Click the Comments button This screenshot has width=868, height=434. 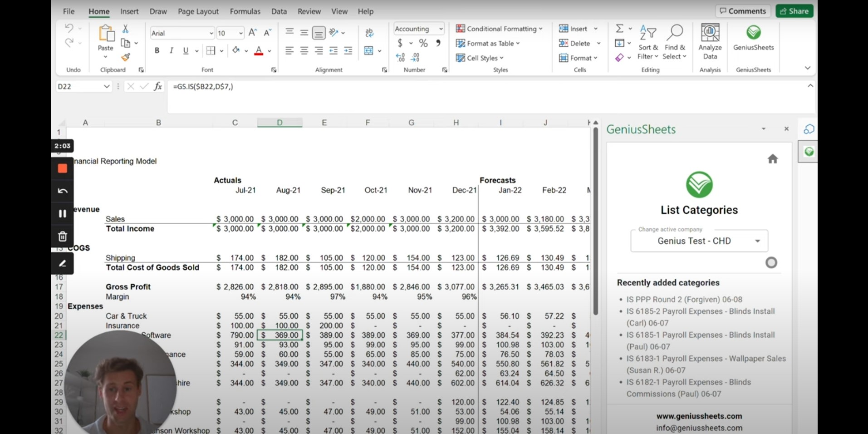(743, 11)
